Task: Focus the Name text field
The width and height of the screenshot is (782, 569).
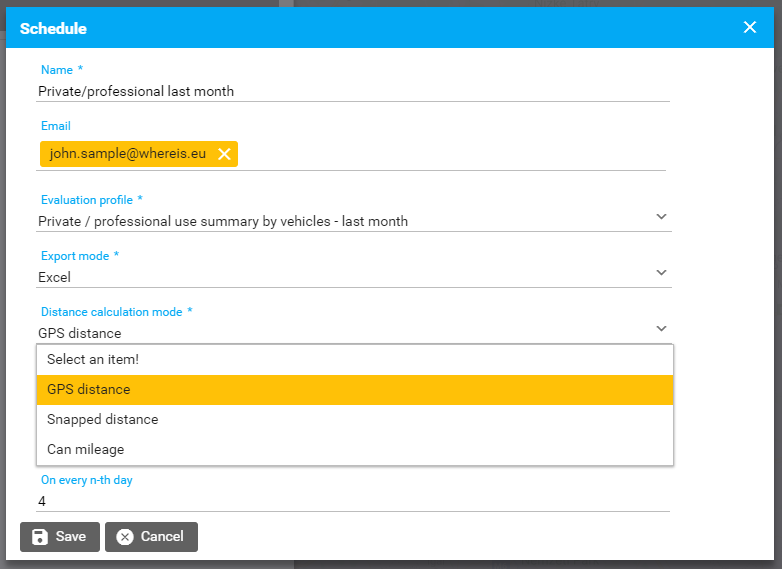Action: click(x=350, y=91)
